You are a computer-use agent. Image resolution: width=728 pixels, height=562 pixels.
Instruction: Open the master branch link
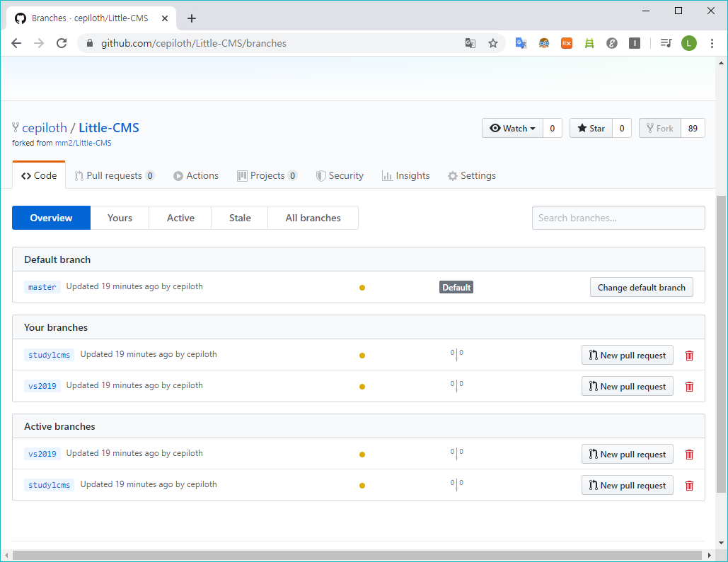[x=42, y=287]
